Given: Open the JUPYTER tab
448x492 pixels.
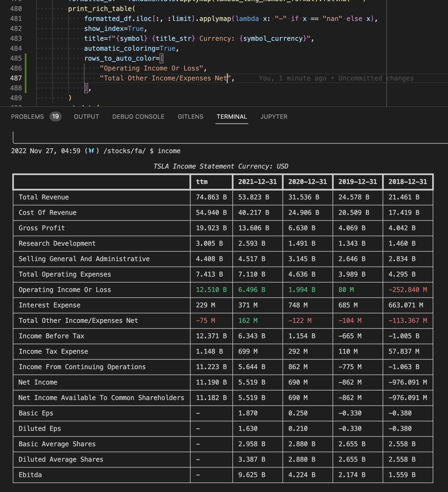Looking at the screenshot, I should tap(274, 117).
